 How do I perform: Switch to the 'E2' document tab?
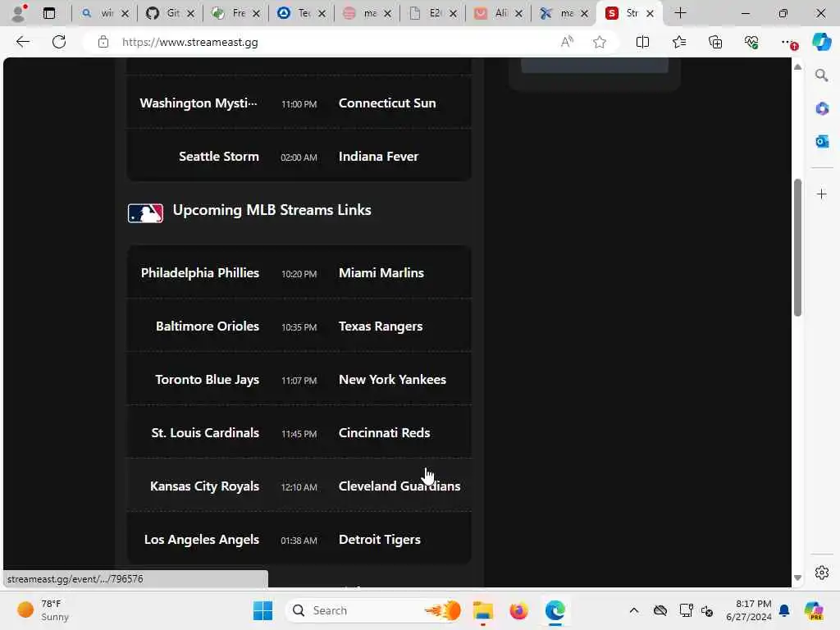[x=426, y=13]
